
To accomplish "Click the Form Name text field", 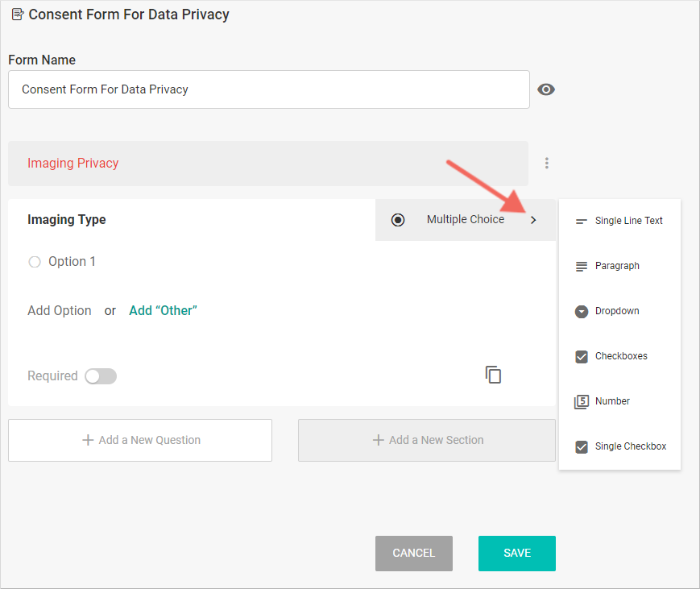I will pos(268,89).
